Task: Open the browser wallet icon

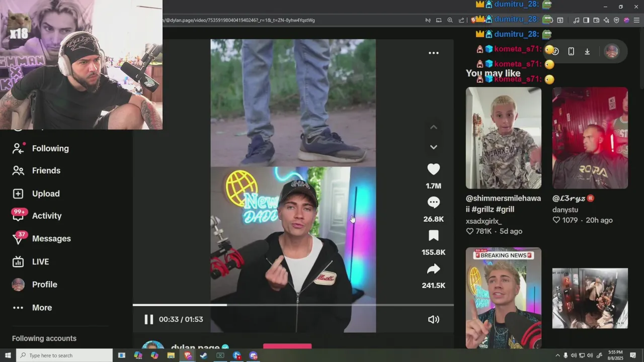Action: pos(596,20)
